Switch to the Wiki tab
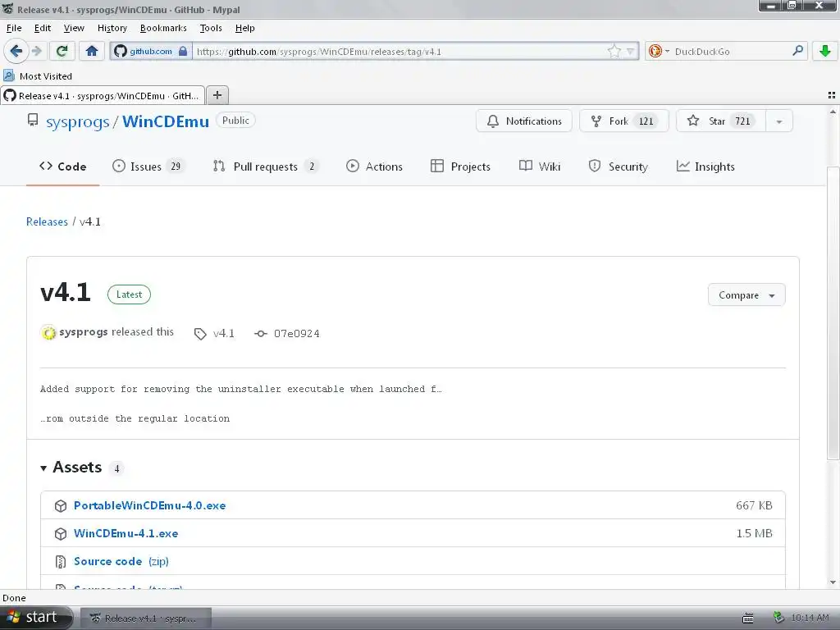The width and height of the screenshot is (840, 630). click(540, 167)
